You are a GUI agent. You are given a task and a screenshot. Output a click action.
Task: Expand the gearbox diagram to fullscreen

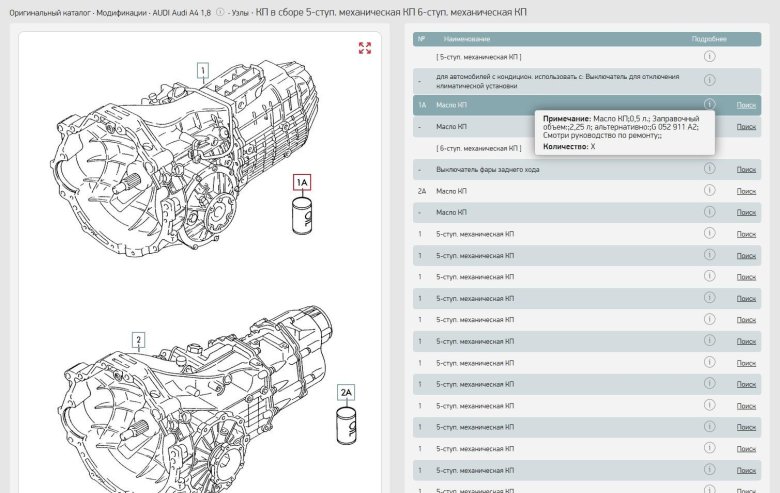365,48
